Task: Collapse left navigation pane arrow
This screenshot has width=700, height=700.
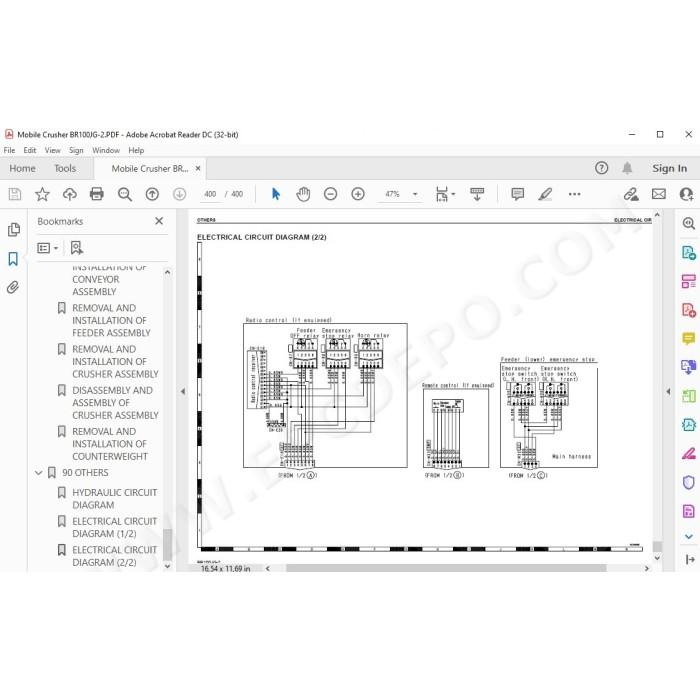Action: tap(183, 392)
